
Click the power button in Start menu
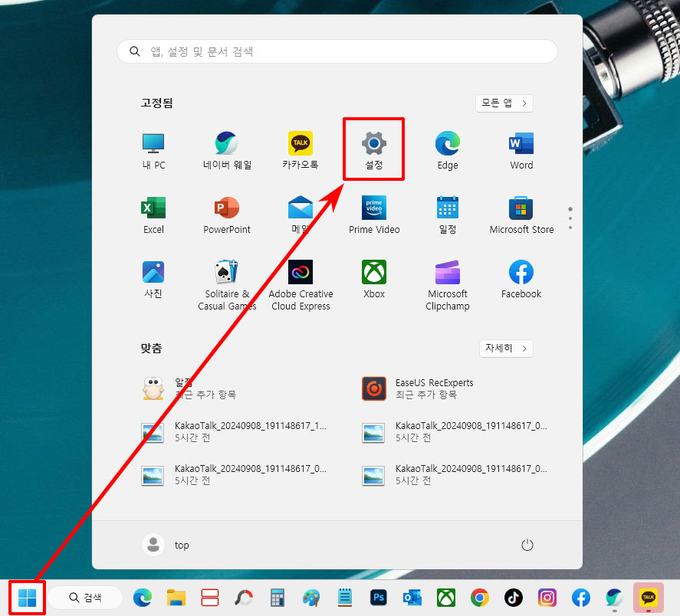(x=527, y=545)
